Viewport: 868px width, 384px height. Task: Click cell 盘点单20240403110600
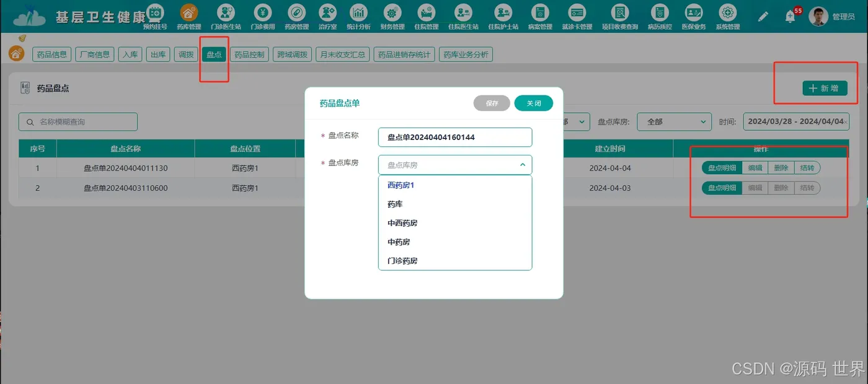click(125, 188)
